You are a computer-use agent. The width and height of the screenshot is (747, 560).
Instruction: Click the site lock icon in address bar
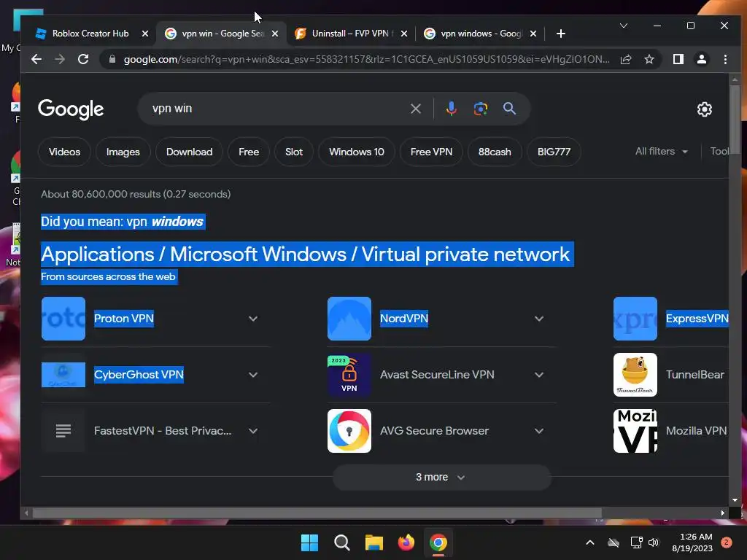pyautogui.click(x=112, y=59)
